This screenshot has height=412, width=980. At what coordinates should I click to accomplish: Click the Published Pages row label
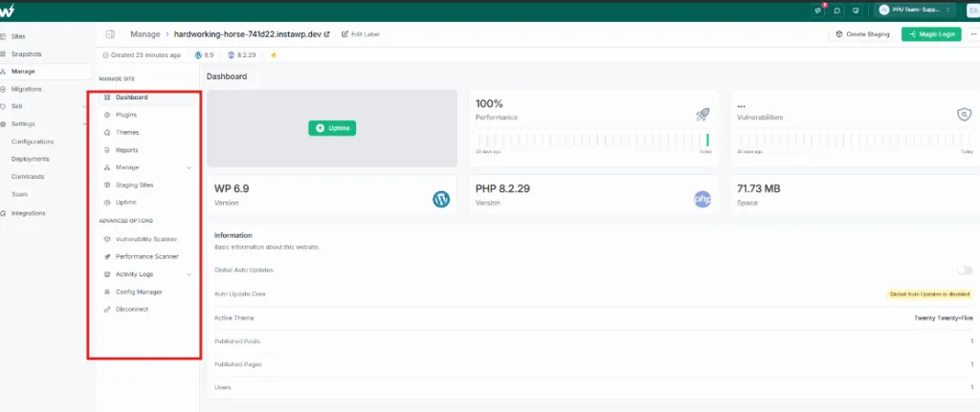click(238, 364)
